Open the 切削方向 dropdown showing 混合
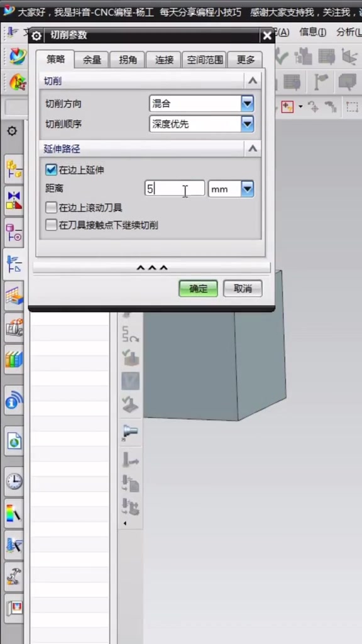362x644 pixels. coord(201,104)
